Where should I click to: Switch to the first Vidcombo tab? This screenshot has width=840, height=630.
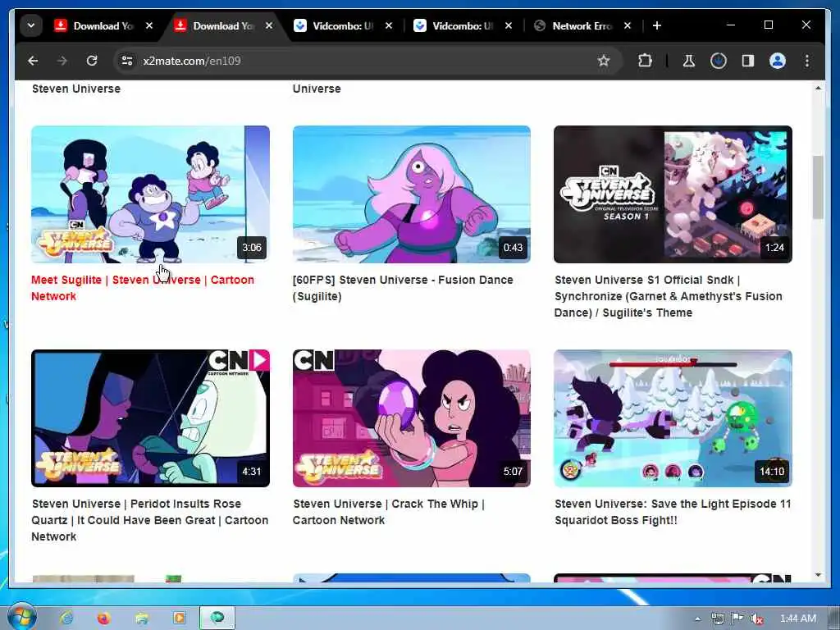point(343,25)
